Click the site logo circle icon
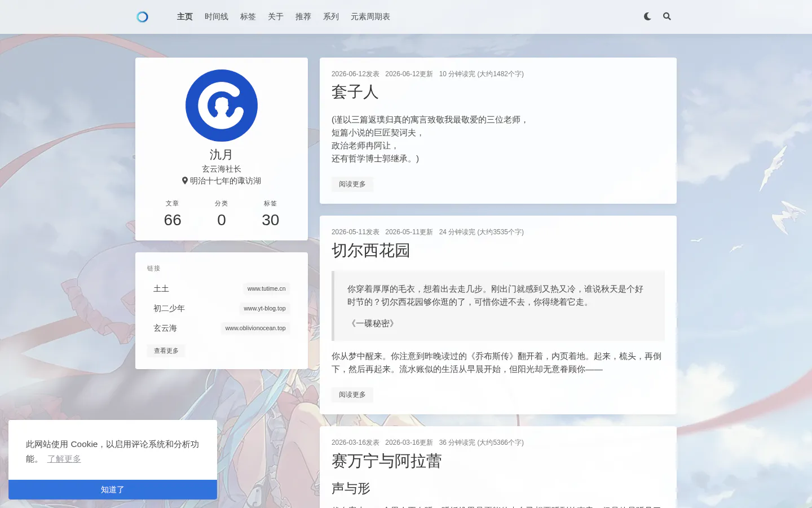The image size is (812, 508). pyautogui.click(x=142, y=17)
